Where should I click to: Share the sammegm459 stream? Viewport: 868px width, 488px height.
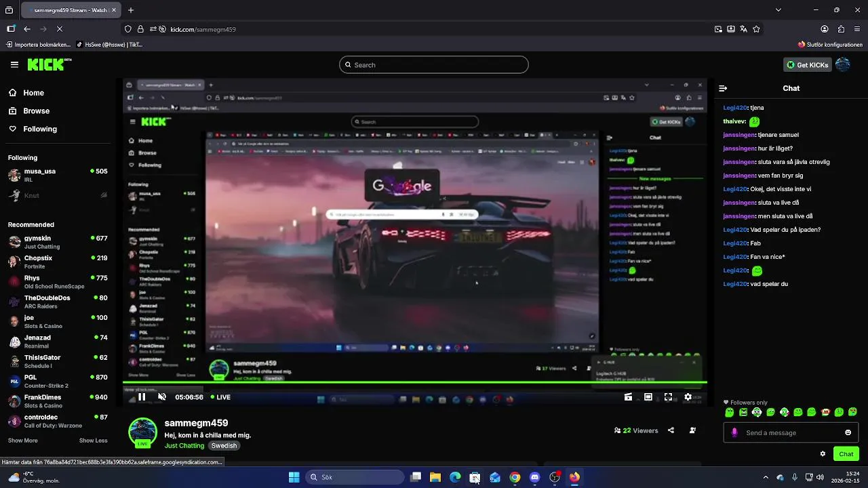671,430
